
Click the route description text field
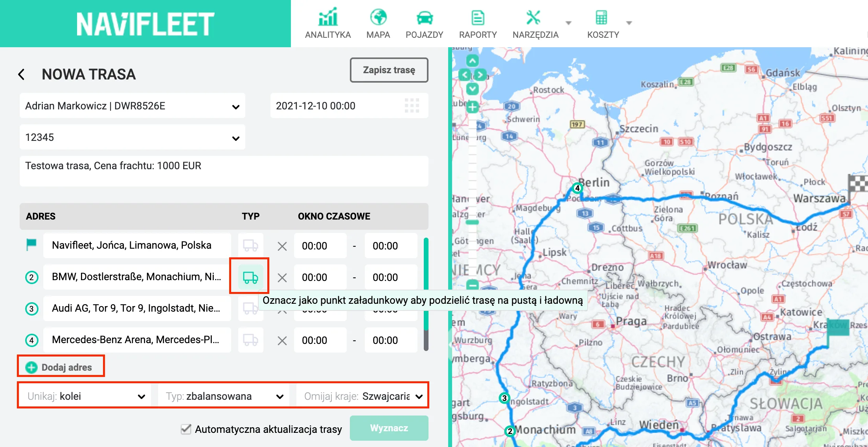(x=224, y=171)
